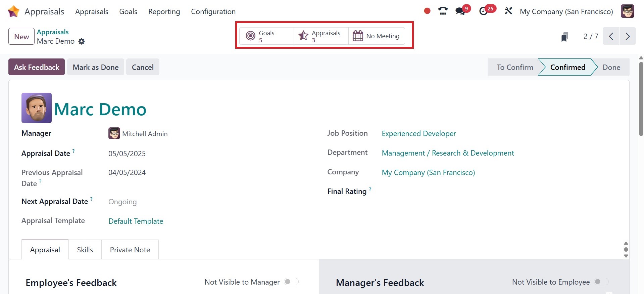
Task: Go to next appraisal record
Action: pyautogui.click(x=628, y=36)
